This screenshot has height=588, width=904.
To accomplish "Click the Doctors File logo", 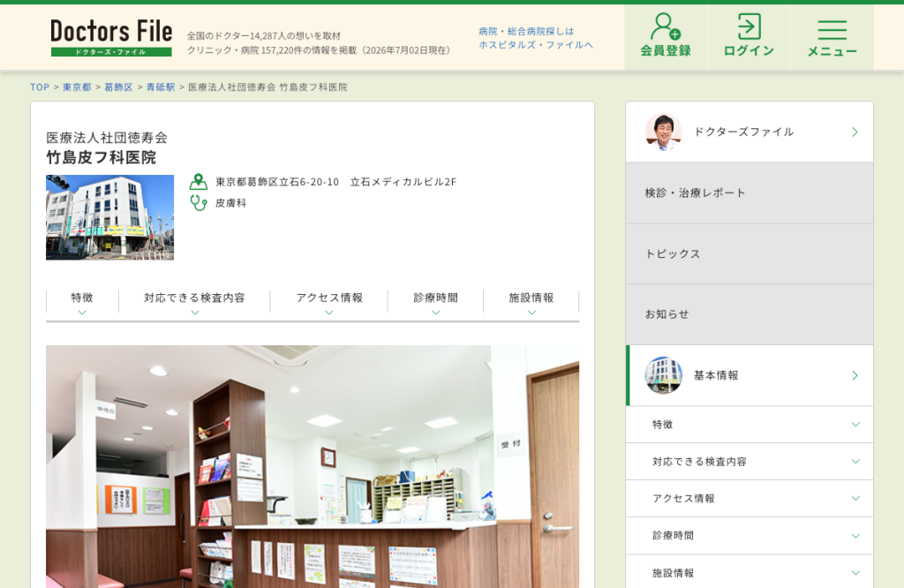I will 111,37.
